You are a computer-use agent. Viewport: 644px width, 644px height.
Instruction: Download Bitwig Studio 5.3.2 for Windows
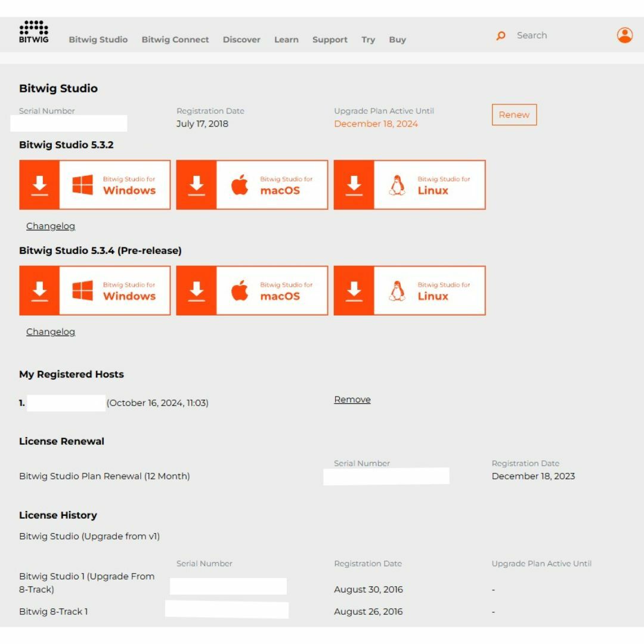[x=95, y=185]
